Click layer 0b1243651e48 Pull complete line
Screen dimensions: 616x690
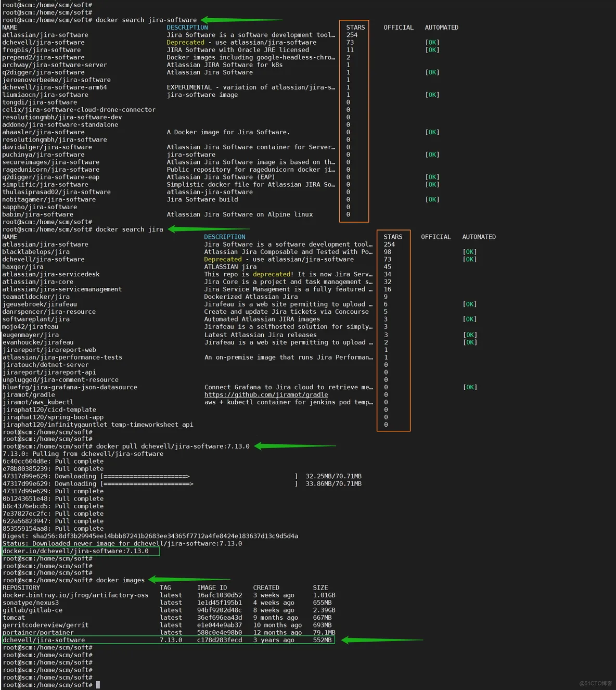pyautogui.click(x=53, y=499)
